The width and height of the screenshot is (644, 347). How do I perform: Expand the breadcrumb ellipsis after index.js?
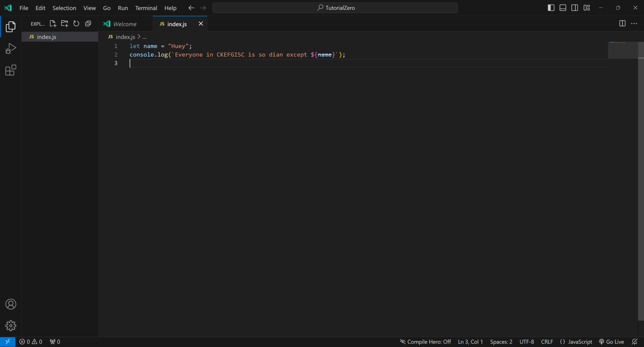(145, 37)
